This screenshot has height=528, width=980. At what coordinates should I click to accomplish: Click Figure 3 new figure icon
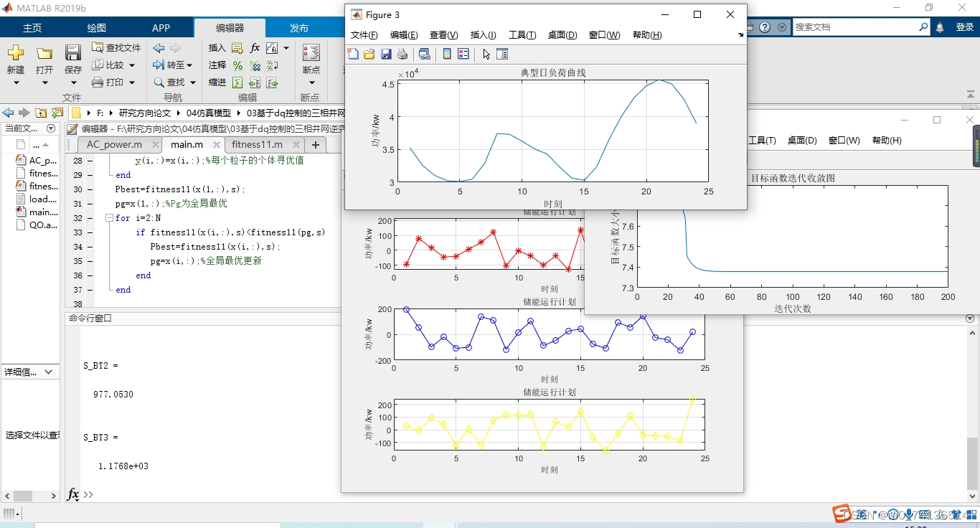pyautogui.click(x=353, y=54)
